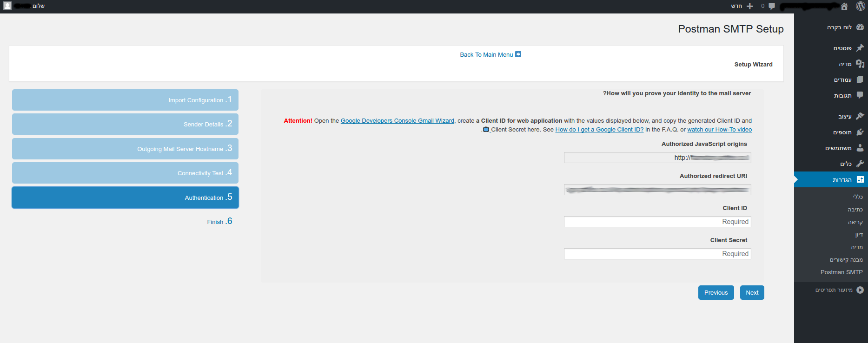
Task: Focus the Client ID input field
Action: tap(657, 222)
